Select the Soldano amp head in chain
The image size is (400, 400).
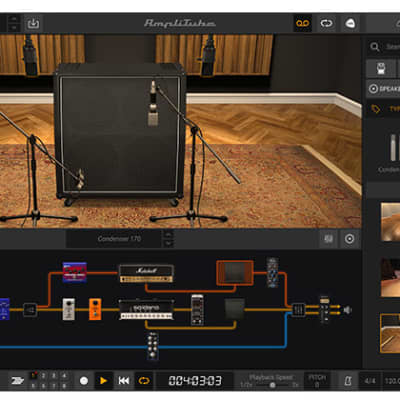(x=146, y=310)
